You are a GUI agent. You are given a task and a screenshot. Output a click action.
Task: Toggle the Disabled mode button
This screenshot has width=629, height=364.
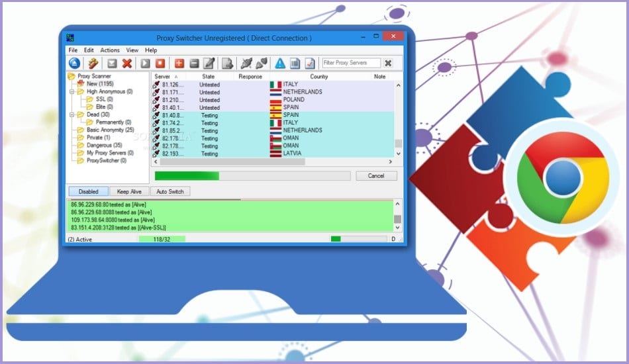[88, 191]
